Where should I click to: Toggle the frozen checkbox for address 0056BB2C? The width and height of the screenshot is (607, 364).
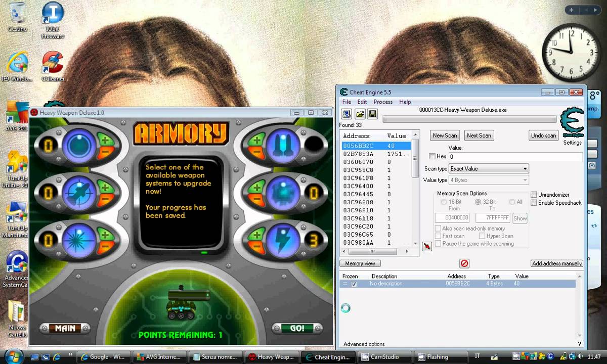(354, 284)
